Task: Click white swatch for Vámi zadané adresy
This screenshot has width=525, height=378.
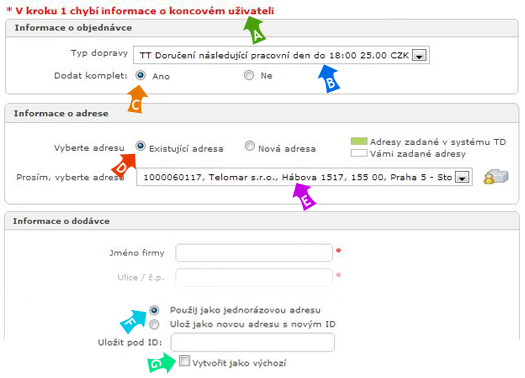Action: point(359,153)
